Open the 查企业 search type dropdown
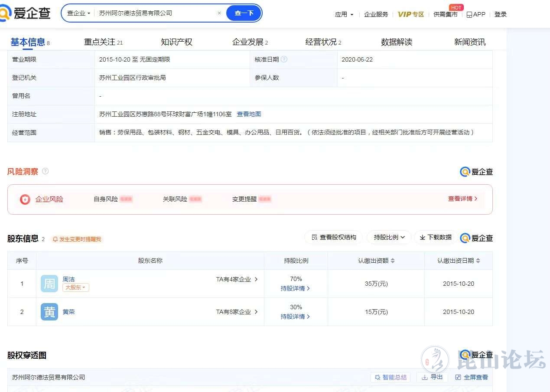 click(78, 13)
